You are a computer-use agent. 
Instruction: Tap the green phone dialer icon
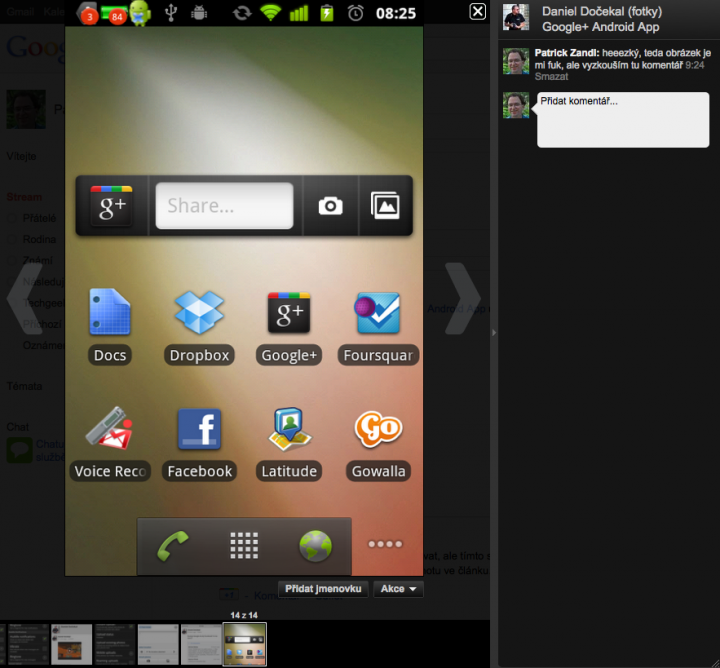[173, 546]
